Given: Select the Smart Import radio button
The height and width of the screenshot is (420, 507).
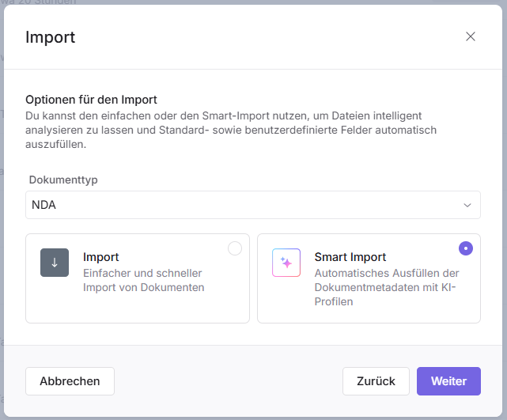Looking at the screenshot, I should (x=466, y=248).
